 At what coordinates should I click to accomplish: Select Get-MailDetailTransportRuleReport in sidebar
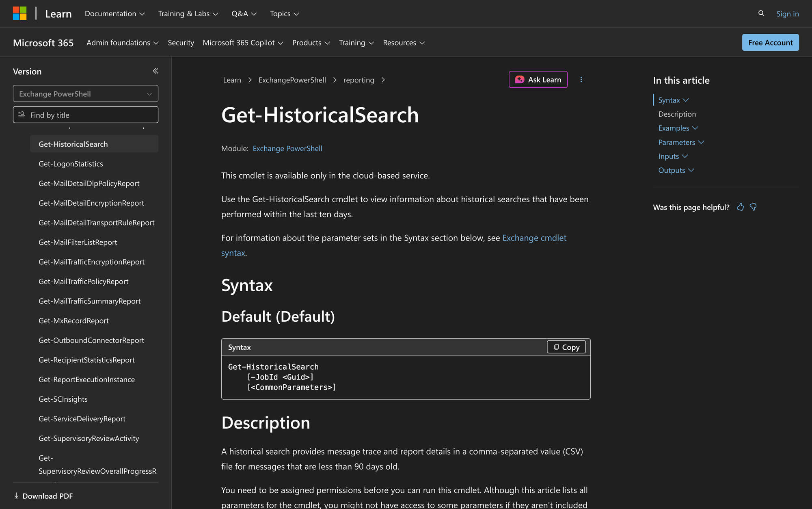click(96, 223)
